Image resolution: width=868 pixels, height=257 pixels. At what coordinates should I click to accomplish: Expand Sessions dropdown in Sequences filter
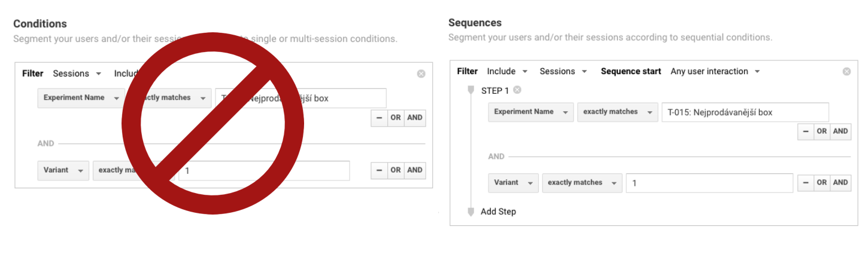point(563,72)
